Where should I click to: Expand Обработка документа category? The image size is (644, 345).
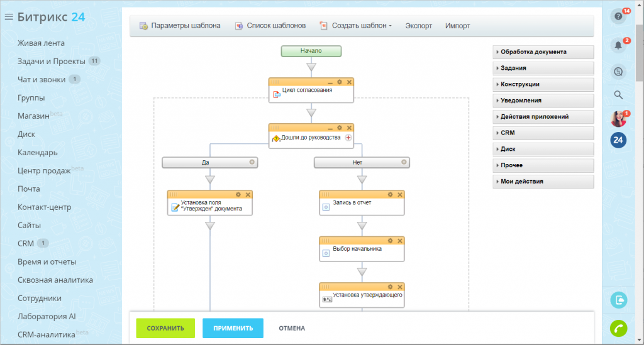tap(543, 52)
